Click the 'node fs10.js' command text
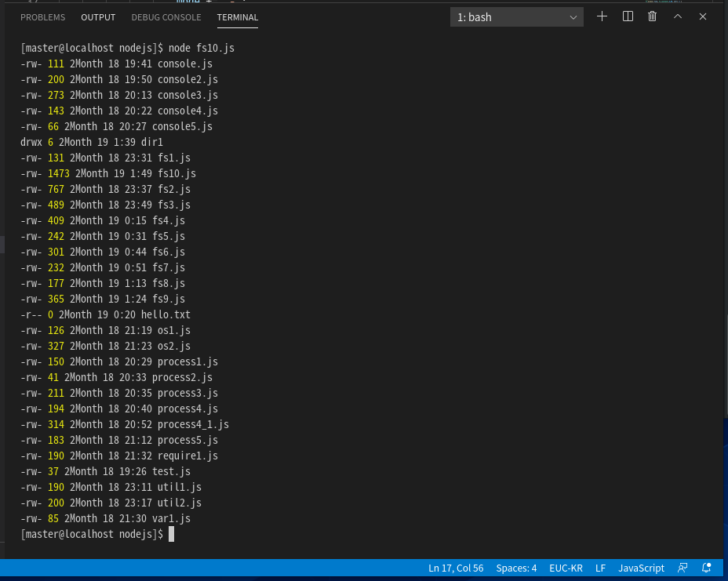The image size is (728, 581). (202, 49)
